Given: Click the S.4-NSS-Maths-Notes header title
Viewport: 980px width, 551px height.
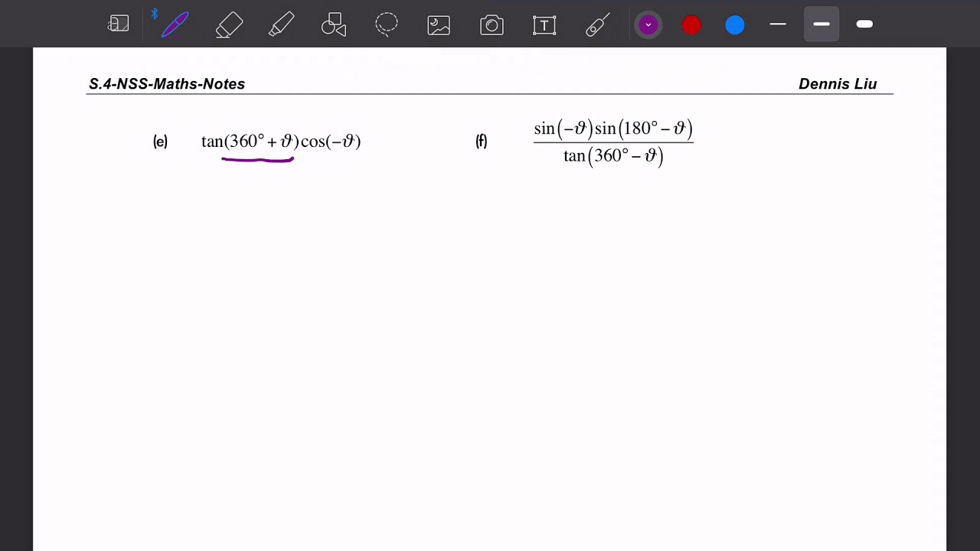Looking at the screenshot, I should [167, 84].
